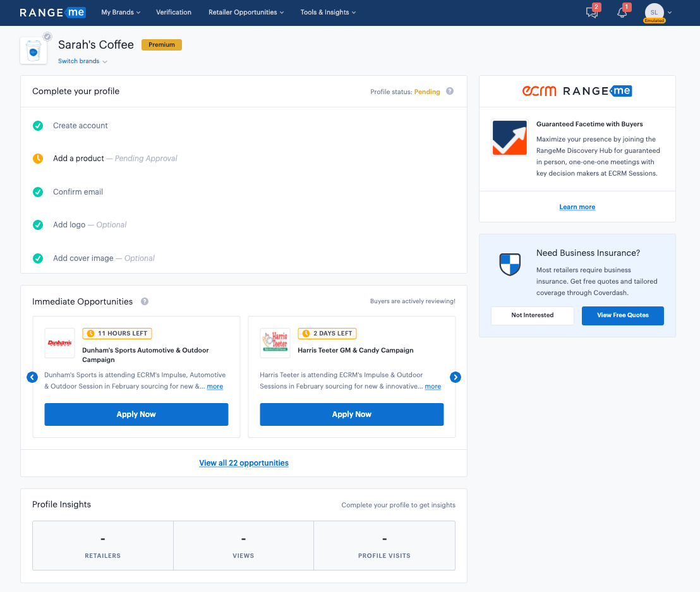The image size is (700, 592).
Task: Click the Confirm email checkmark
Action: coord(38,192)
